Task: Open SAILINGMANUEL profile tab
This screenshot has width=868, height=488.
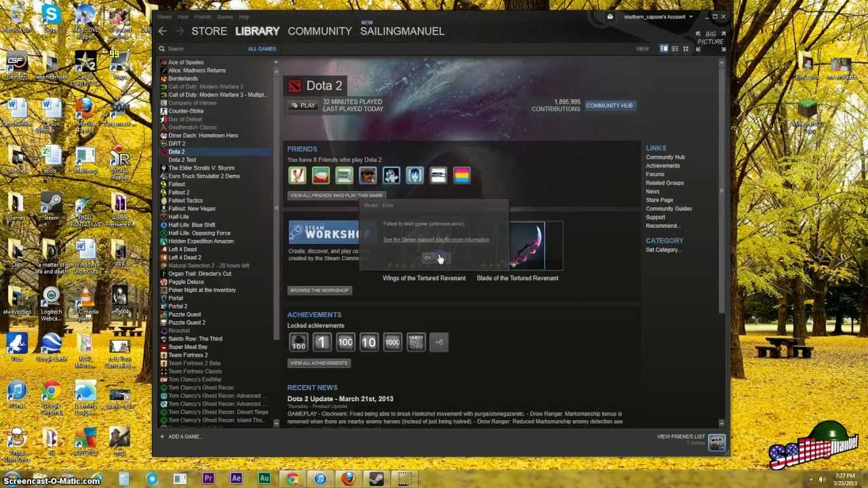Action: [402, 31]
